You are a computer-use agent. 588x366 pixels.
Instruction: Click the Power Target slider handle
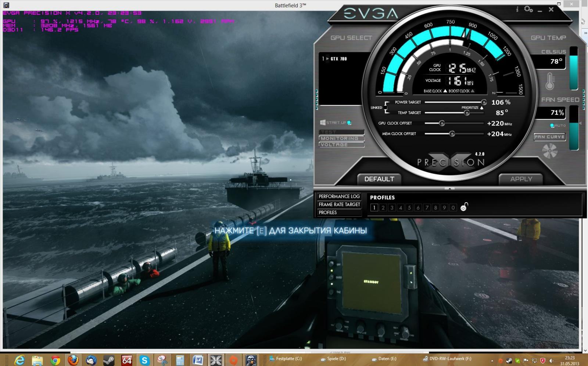tap(484, 102)
